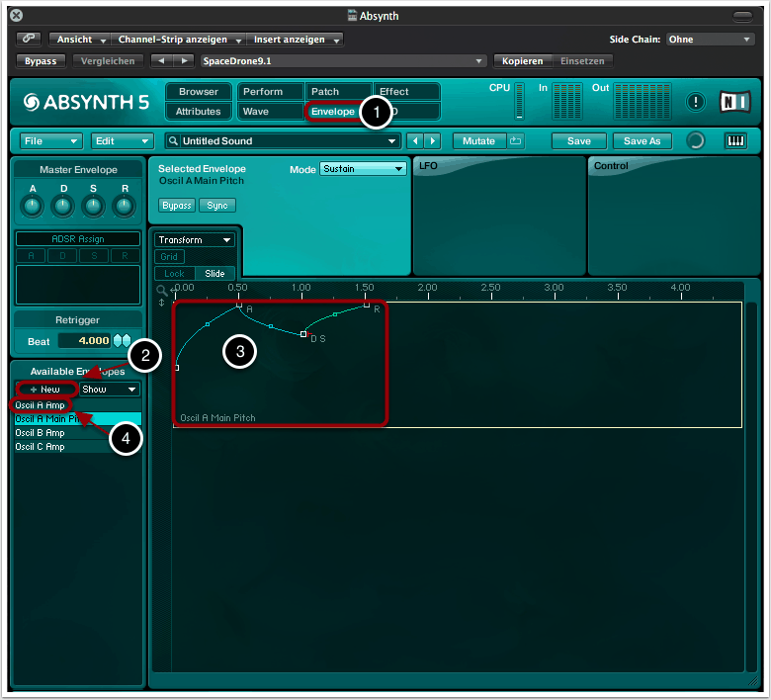
Task: Click the icon right of Mutate
Action: [x=516, y=140]
